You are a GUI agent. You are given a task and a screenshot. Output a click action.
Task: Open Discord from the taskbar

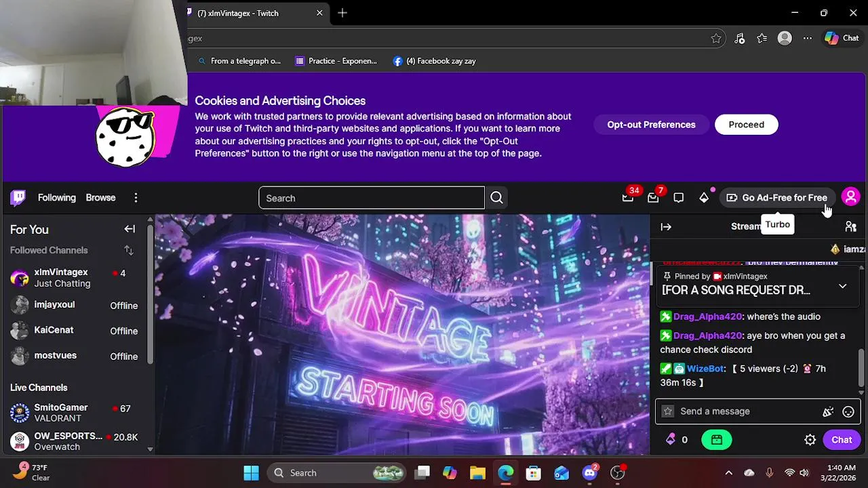(590, 473)
